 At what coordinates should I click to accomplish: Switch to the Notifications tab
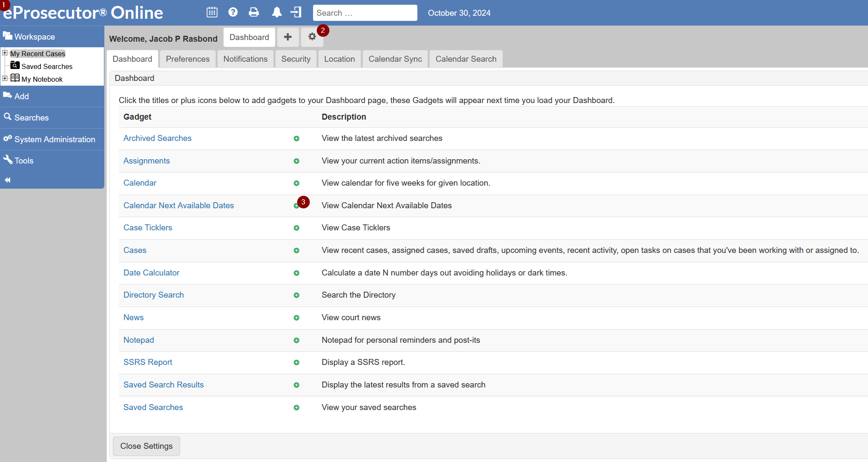[246, 58]
